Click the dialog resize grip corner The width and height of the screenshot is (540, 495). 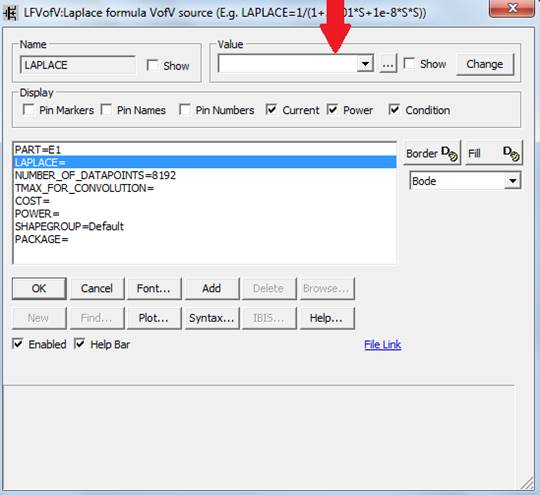pos(527,482)
